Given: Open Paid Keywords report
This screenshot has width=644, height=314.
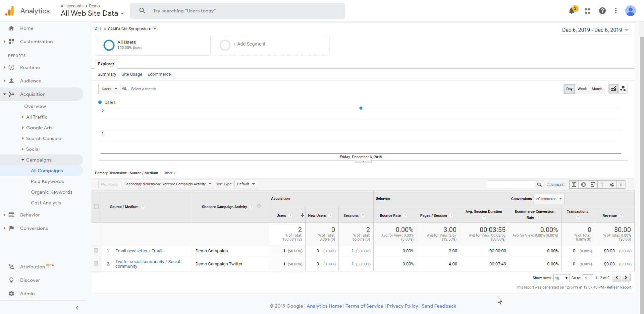Looking at the screenshot, I should tap(47, 181).
